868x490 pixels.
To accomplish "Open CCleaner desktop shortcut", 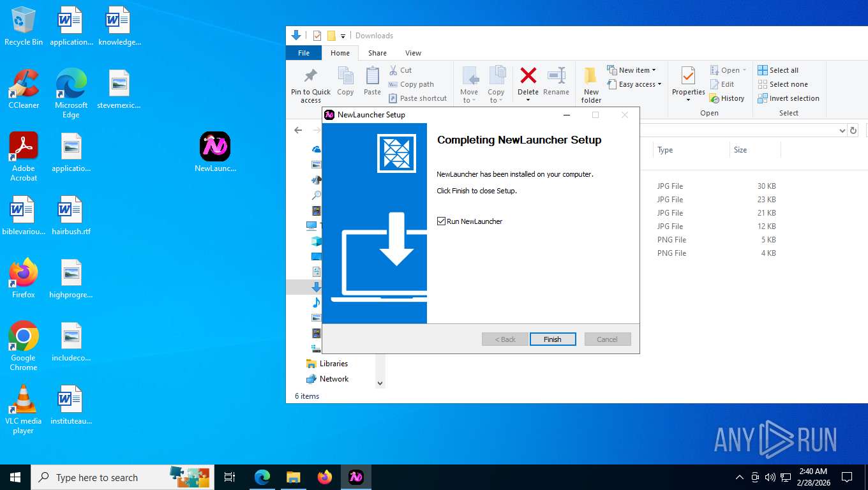I will [x=24, y=89].
